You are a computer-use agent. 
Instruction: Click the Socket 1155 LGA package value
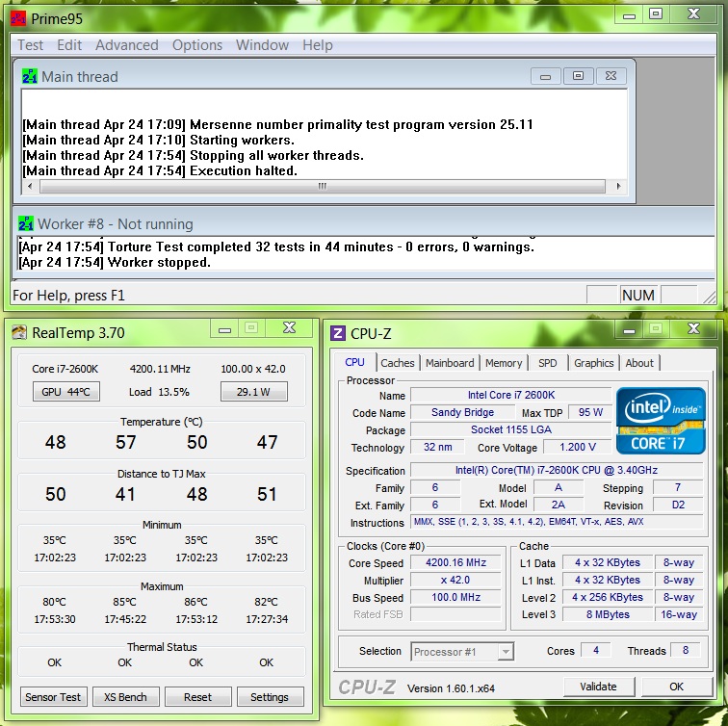(x=510, y=429)
